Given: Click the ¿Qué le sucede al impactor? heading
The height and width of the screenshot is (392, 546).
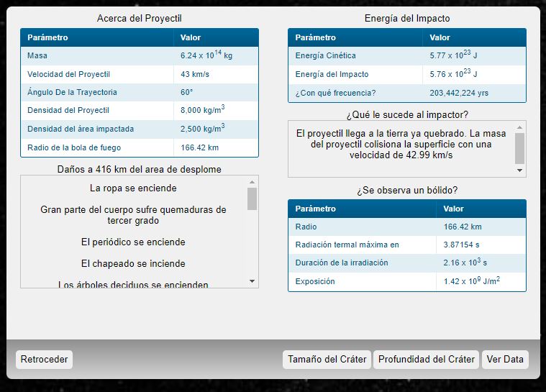Looking at the screenshot, I should click(x=407, y=115).
